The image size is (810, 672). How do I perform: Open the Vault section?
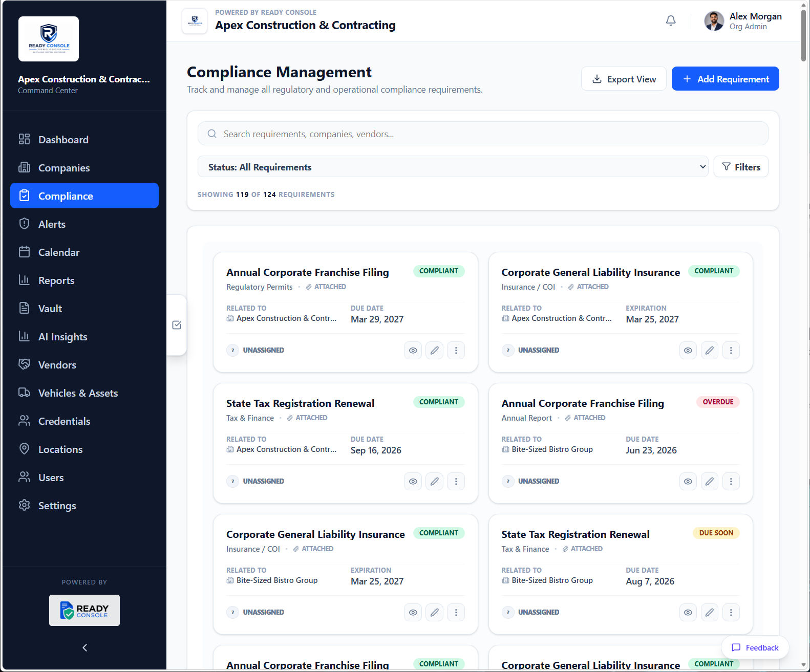click(84, 308)
